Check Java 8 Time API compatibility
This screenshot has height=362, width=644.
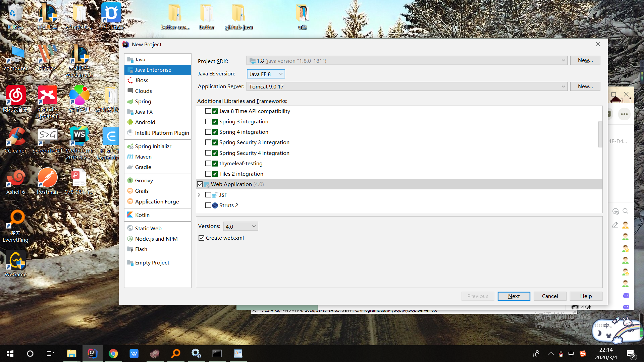tap(208, 111)
